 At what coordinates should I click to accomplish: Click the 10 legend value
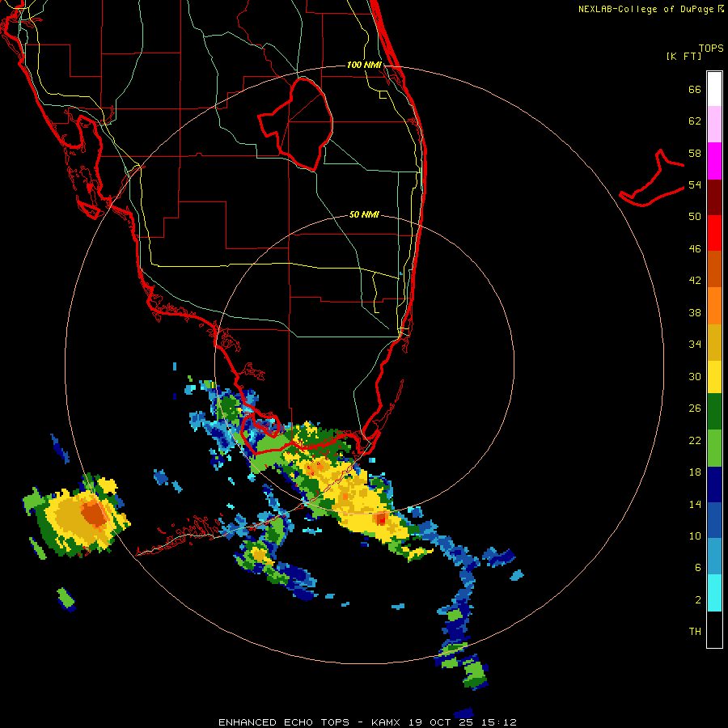695,535
